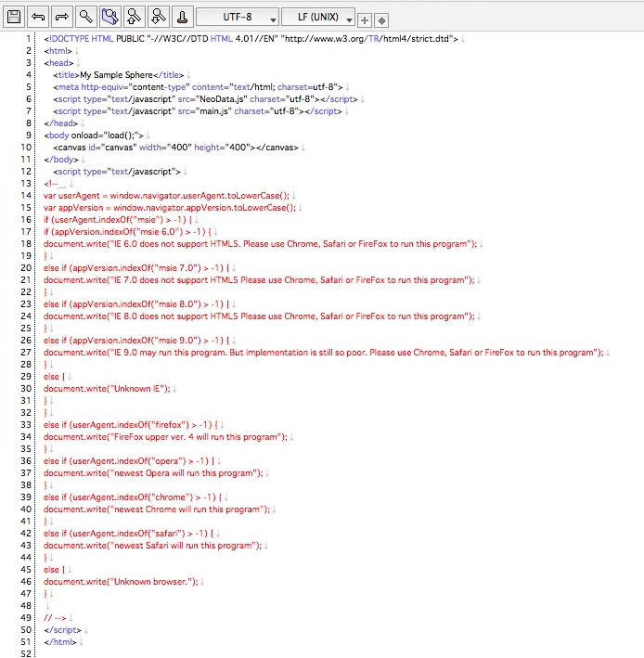Viewport: 644px width, 658px height.
Task: Click the </head> tag on line 8
Action: pyautogui.click(x=61, y=123)
